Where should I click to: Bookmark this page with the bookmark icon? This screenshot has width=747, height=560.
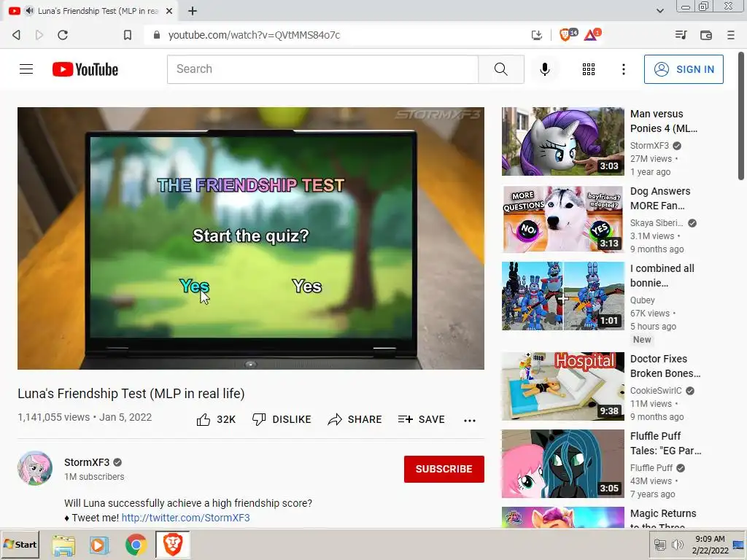127,35
